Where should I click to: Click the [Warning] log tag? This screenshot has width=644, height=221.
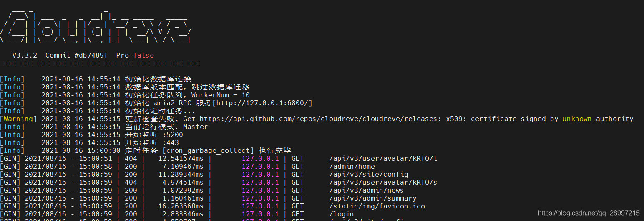pos(18,119)
